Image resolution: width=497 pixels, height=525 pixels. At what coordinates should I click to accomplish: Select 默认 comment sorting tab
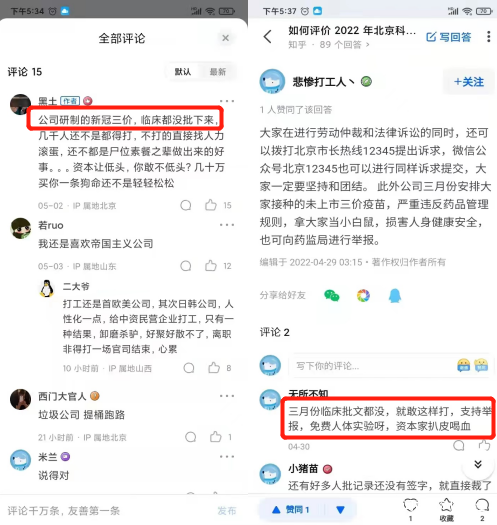[x=183, y=72]
